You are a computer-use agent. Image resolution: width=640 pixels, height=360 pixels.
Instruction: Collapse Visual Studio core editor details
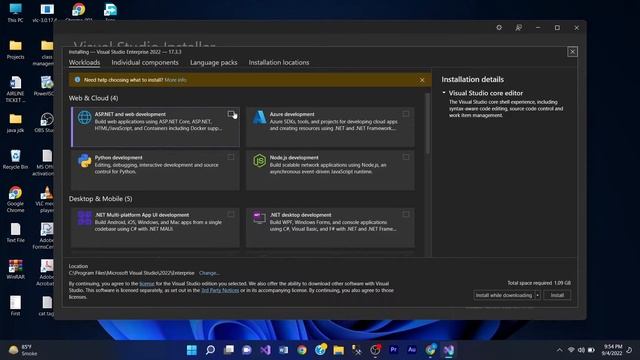click(444, 93)
